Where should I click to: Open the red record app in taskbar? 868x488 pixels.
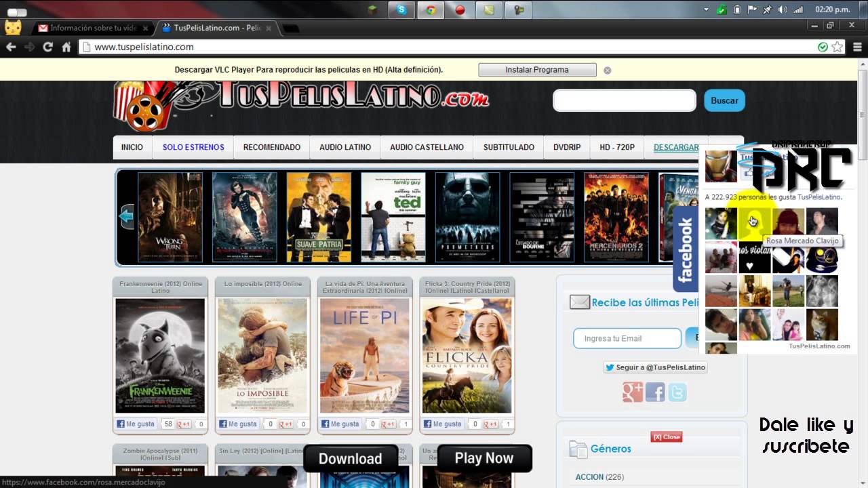click(460, 9)
